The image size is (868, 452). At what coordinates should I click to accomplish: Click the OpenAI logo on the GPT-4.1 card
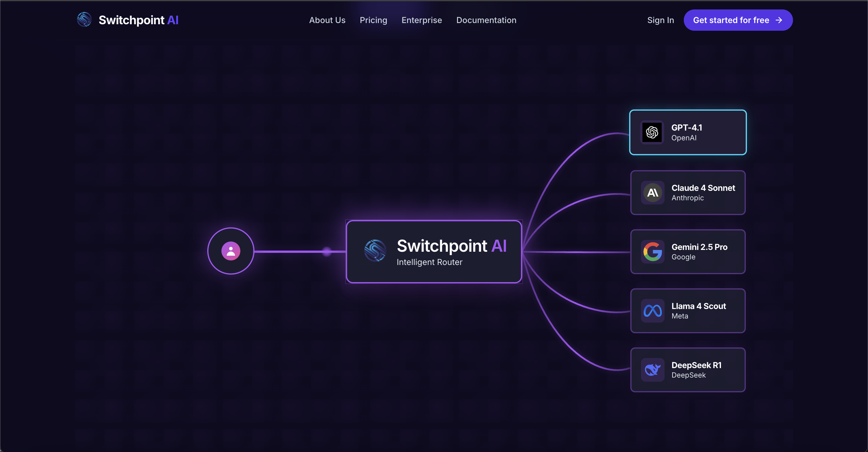(652, 132)
